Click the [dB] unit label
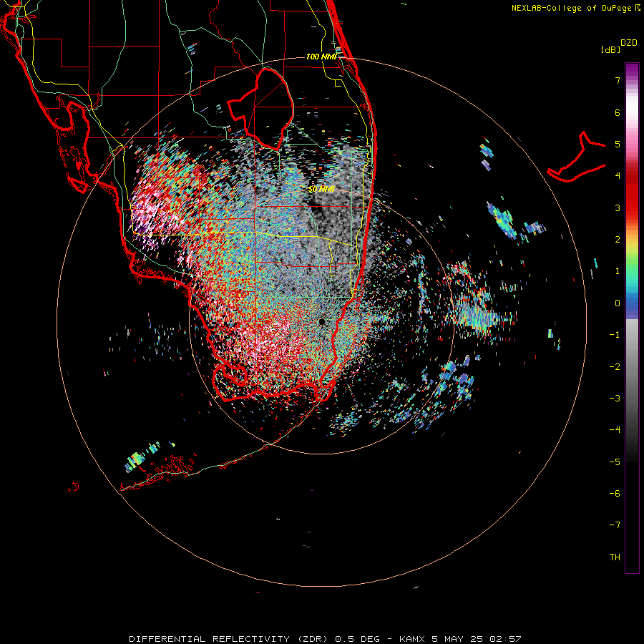 [610, 49]
